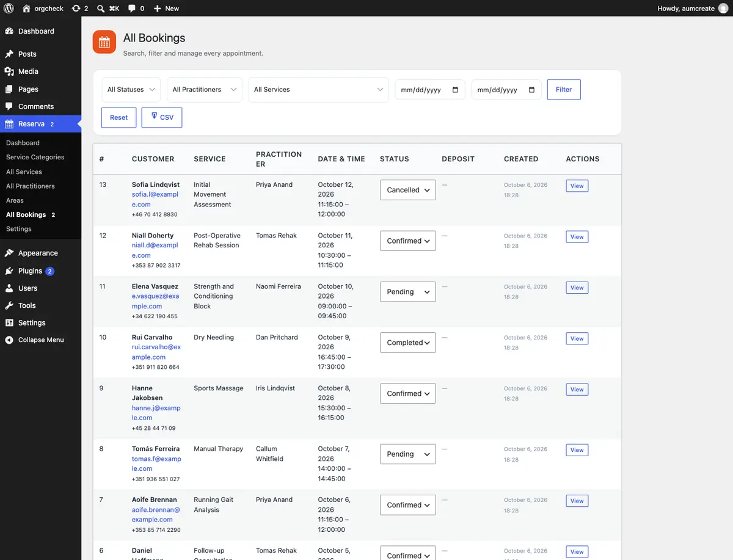Screen dimensions: 733x560
Task: Click the Reserva calendar icon in the sidebar
Action: 9,124
